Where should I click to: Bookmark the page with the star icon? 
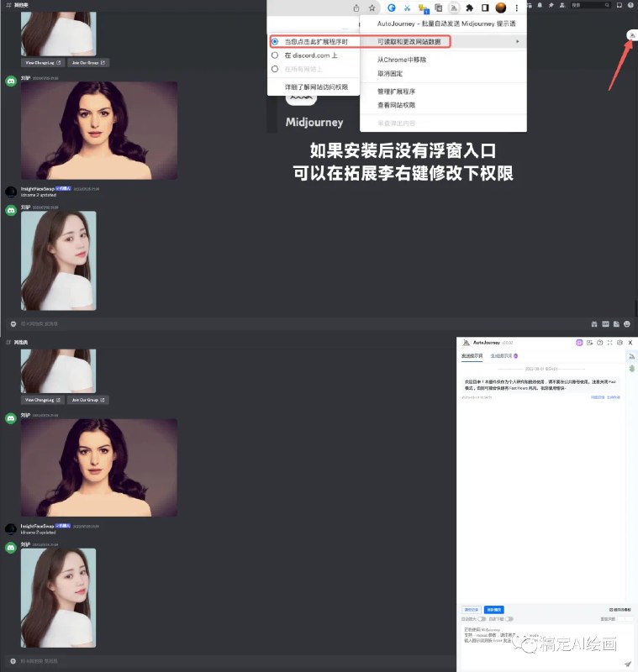372,8
